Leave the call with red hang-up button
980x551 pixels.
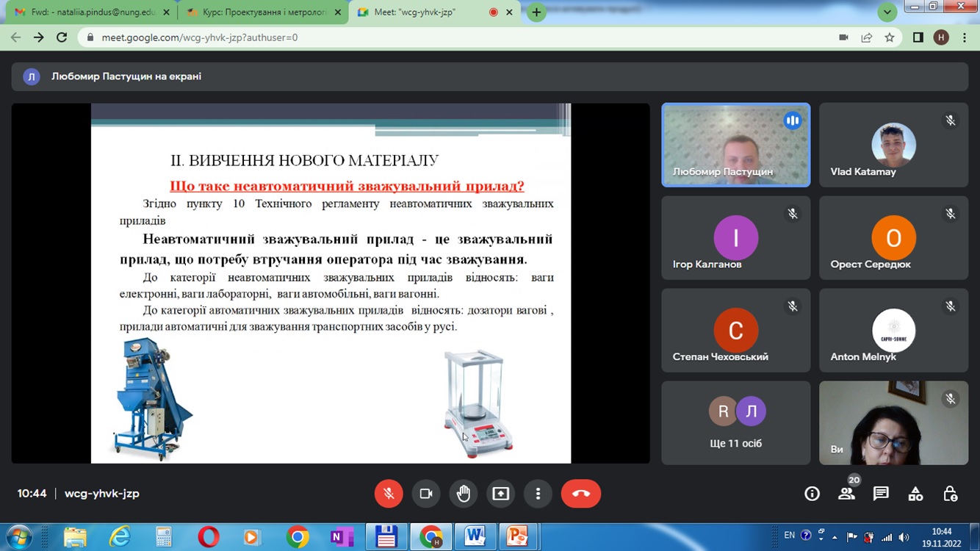580,494
